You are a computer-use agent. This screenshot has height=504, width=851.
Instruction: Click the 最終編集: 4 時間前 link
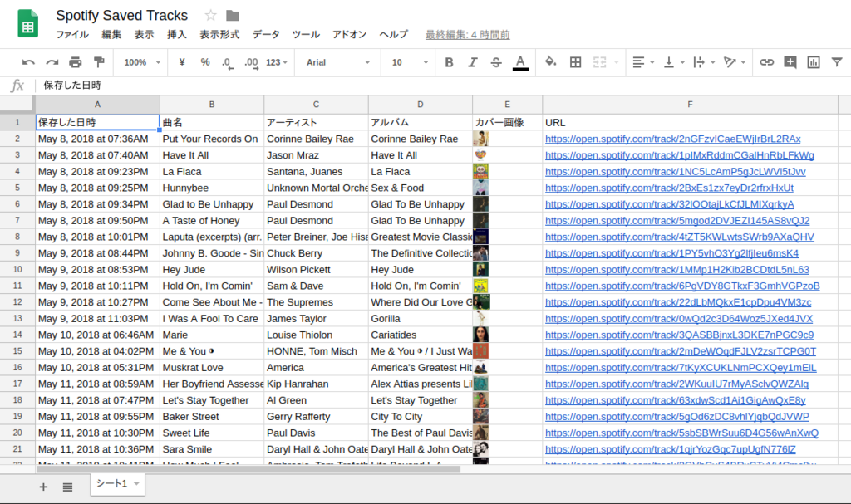467,35
